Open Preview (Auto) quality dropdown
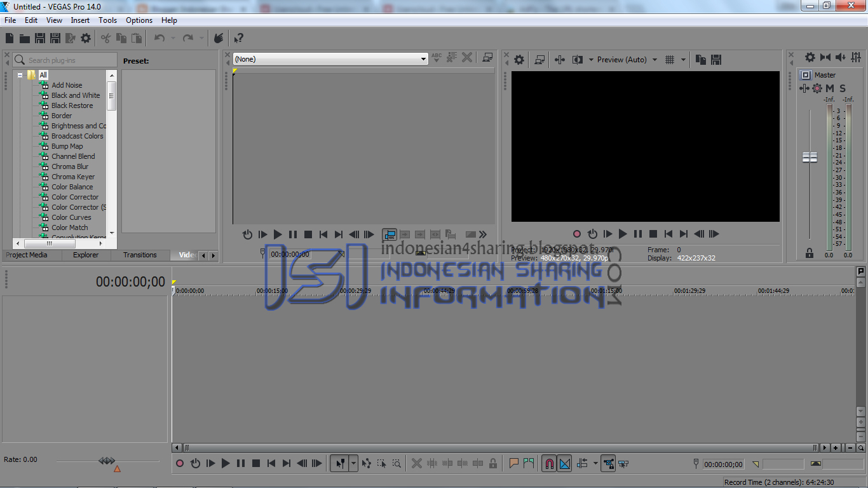 pos(627,60)
